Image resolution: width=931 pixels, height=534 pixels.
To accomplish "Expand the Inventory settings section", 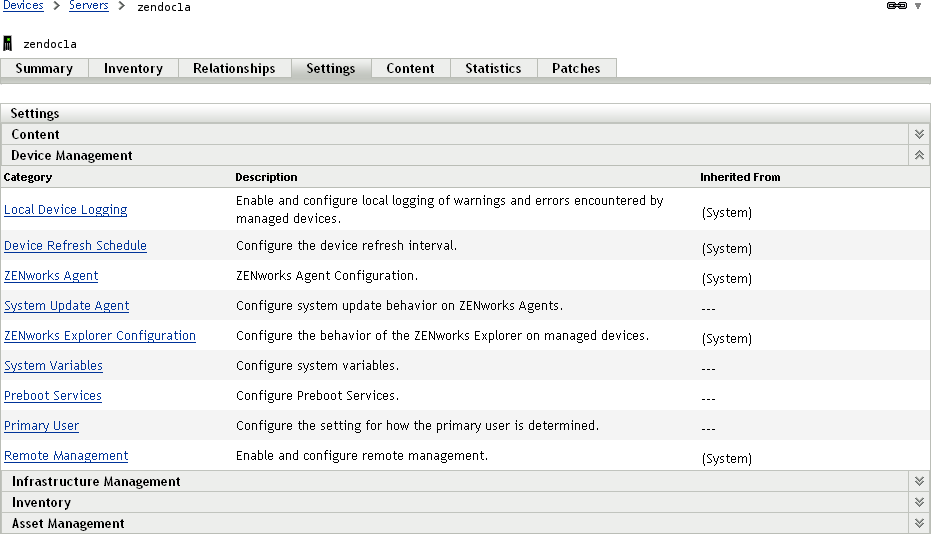I will 919,502.
